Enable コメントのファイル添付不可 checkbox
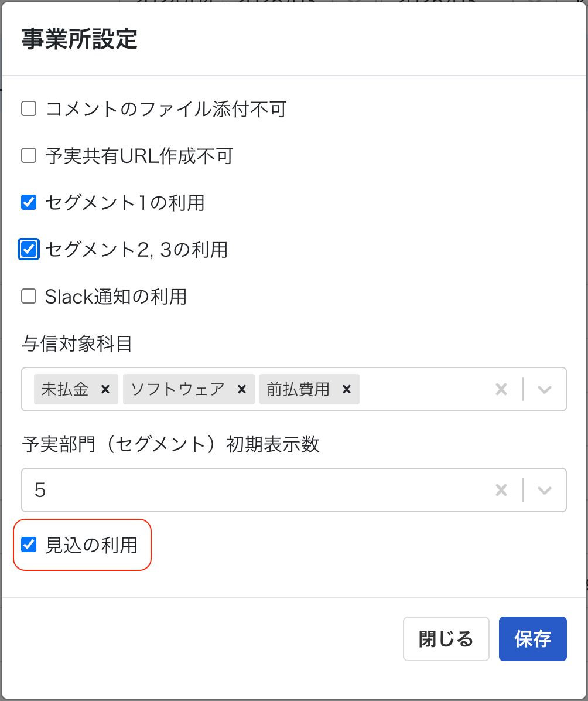 click(x=29, y=108)
